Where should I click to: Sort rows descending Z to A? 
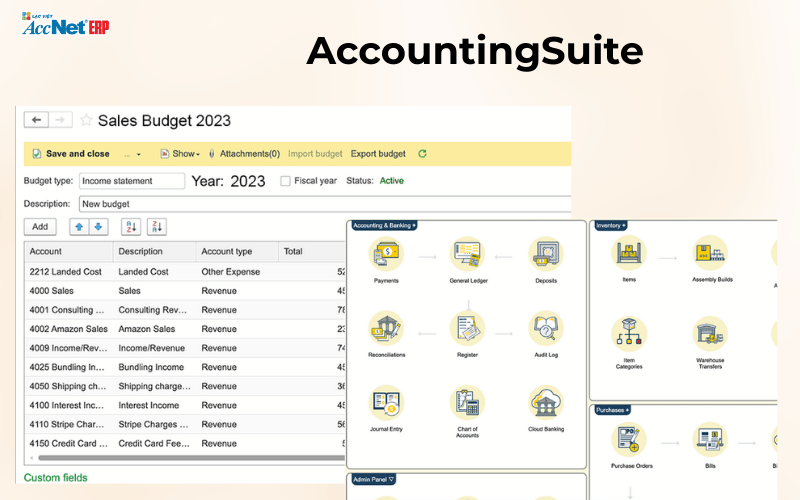[x=157, y=227]
